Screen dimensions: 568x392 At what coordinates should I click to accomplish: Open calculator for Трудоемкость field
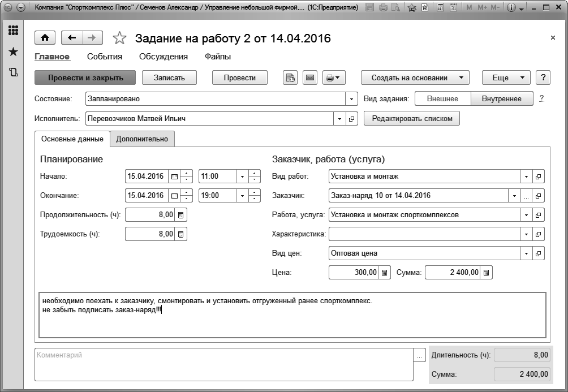pyautogui.click(x=181, y=234)
